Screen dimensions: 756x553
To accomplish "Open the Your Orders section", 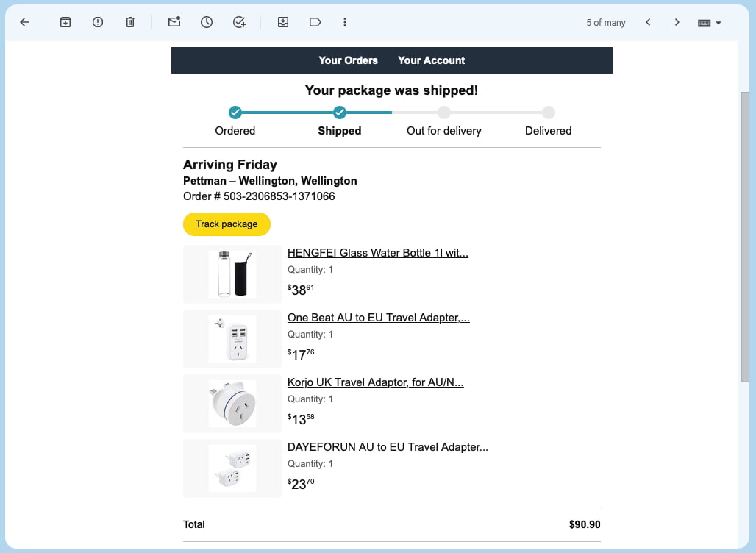I will click(x=348, y=60).
